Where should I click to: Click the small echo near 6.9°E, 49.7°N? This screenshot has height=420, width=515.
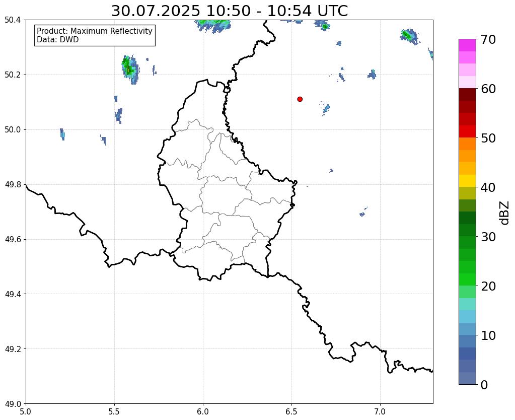(362, 214)
